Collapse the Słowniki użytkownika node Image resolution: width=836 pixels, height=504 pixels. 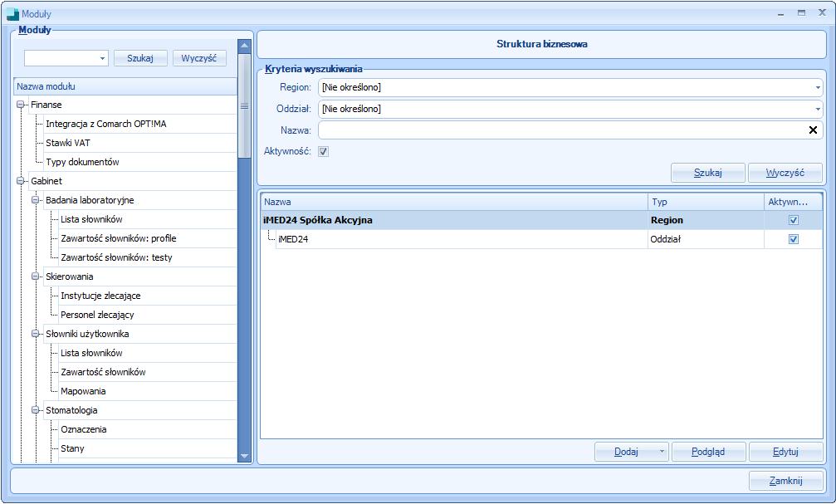pyautogui.click(x=35, y=334)
